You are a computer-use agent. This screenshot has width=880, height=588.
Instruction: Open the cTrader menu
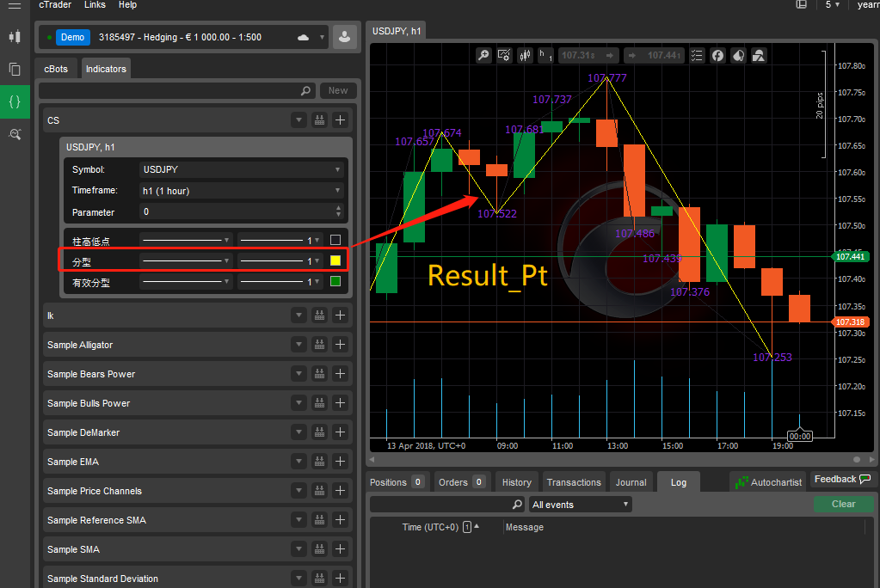pyautogui.click(x=55, y=5)
